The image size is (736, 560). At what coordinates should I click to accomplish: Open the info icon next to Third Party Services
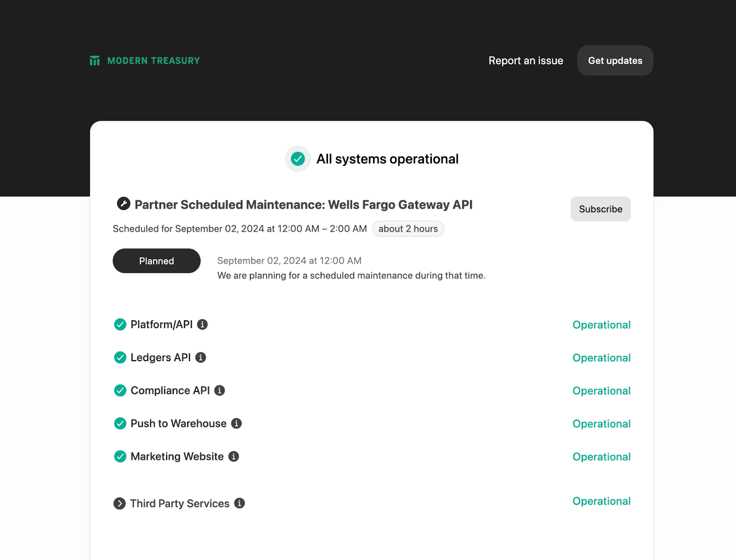click(x=240, y=503)
